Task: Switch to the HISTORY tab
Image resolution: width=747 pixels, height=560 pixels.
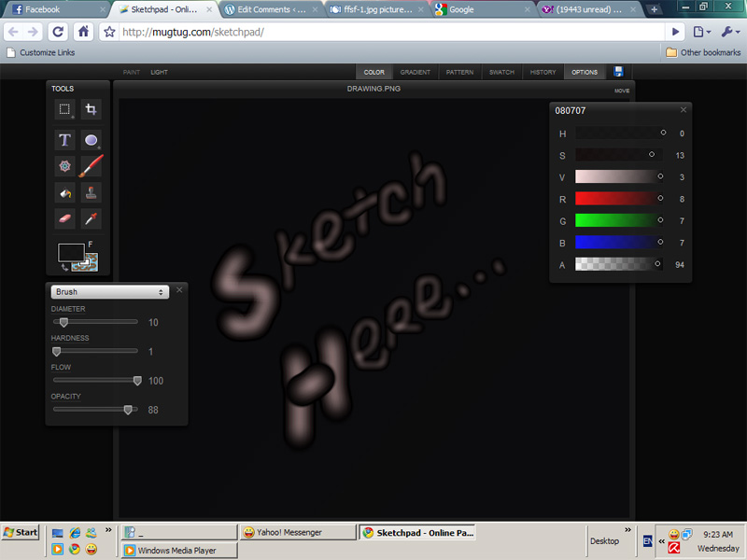Action: pyautogui.click(x=543, y=72)
